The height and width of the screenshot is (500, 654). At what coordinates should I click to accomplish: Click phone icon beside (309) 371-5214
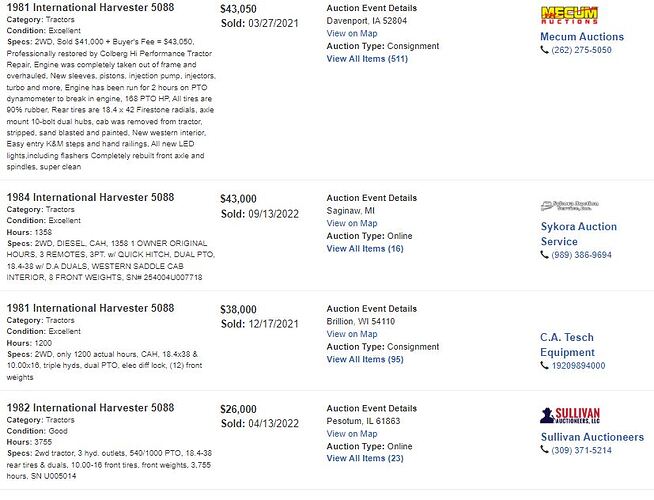544,450
